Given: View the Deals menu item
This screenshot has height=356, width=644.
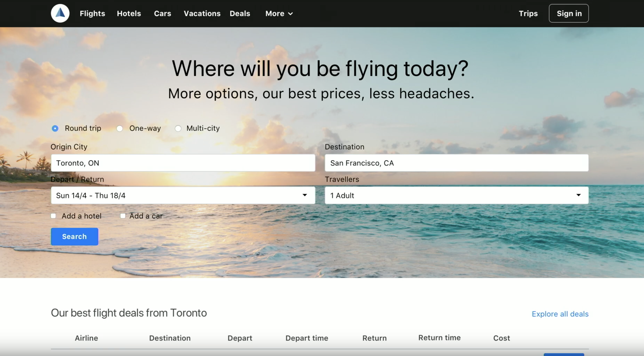Looking at the screenshot, I should (240, 14).
